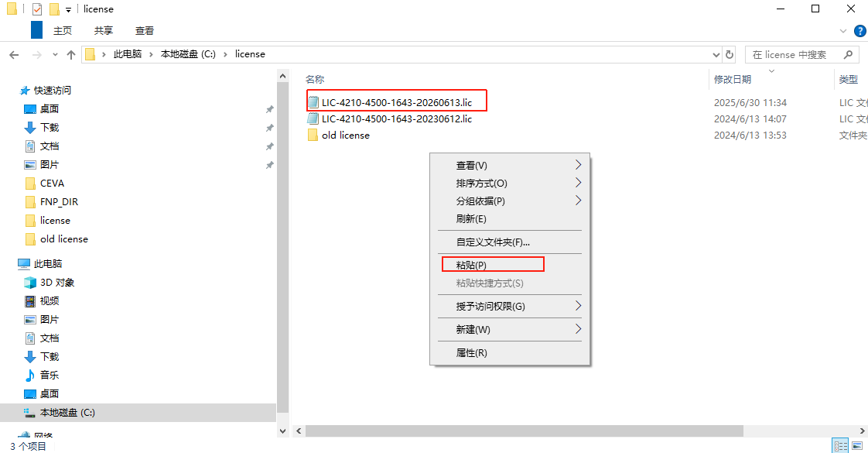Open old license folder in sidebar
The width and height of the screenshot is (868, 453).
coord(63,239)
